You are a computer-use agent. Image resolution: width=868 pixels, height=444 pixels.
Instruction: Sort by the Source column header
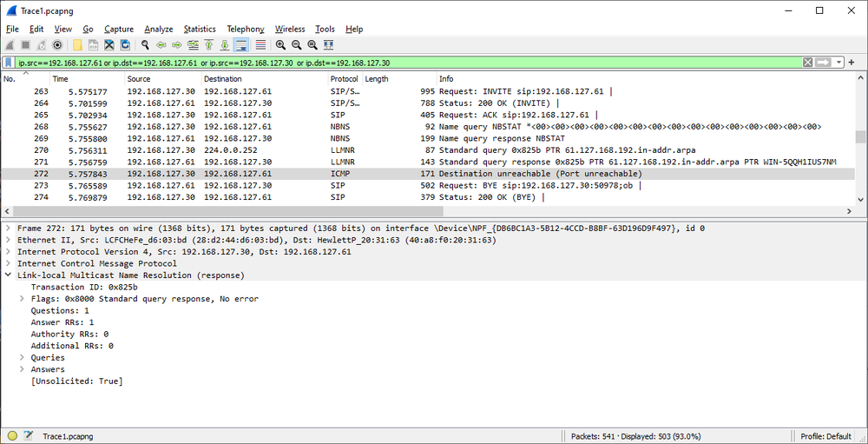163,79
